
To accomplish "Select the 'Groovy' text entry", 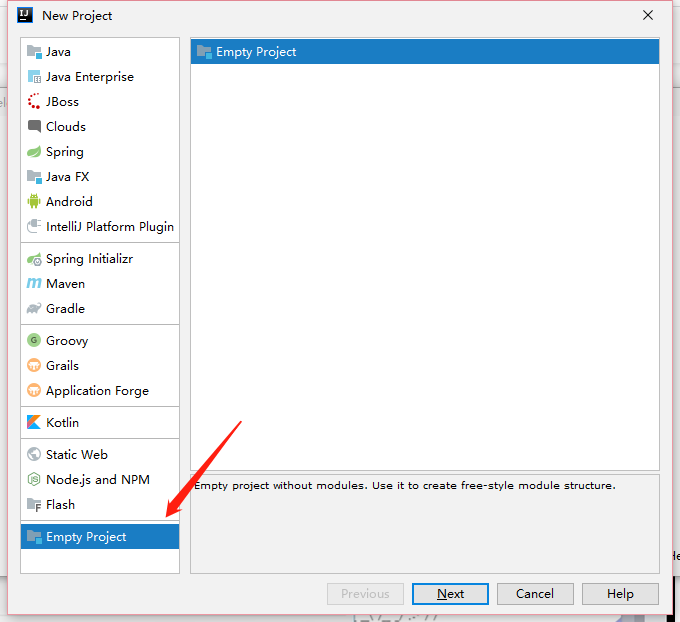I will pyautogui.click(x=67, y=341).
